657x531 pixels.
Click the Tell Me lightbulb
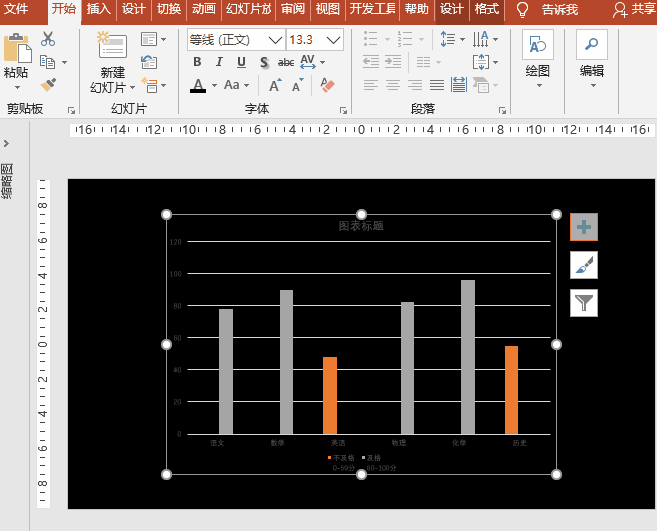[x=522, y=9]
